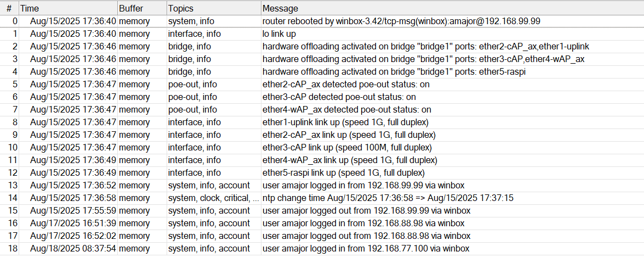Viewport: 644px width, 257px height.
Task: Select the ether4-wAP_ax link up message
Action: coord(350,160)
